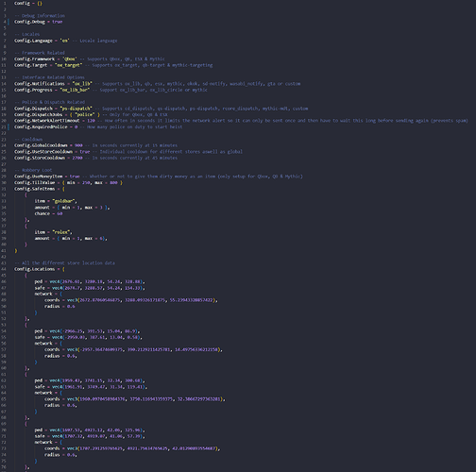The width and height of the screenshot is (476, 472).
Task: Click line number 1 in the gutter
Action: [x=5, y=3]
